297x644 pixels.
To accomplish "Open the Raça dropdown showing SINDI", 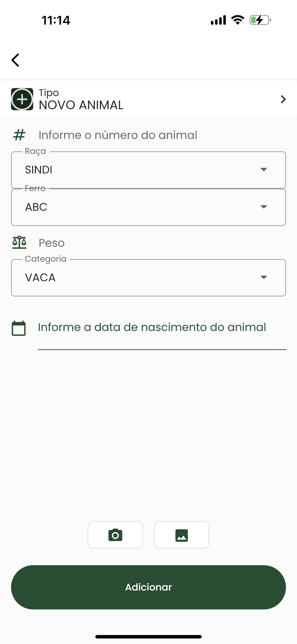I will 148,170.
